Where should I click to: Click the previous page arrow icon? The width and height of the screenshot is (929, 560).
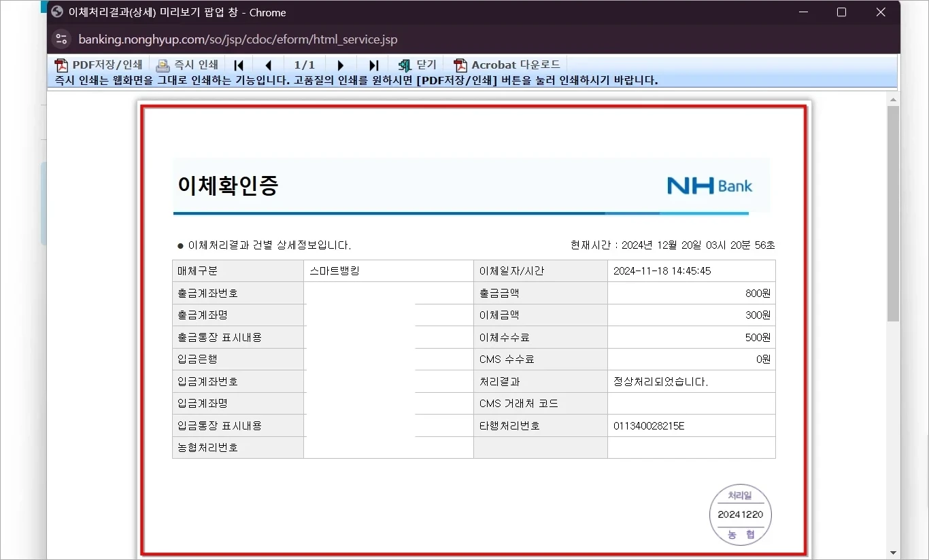point(269,65)
